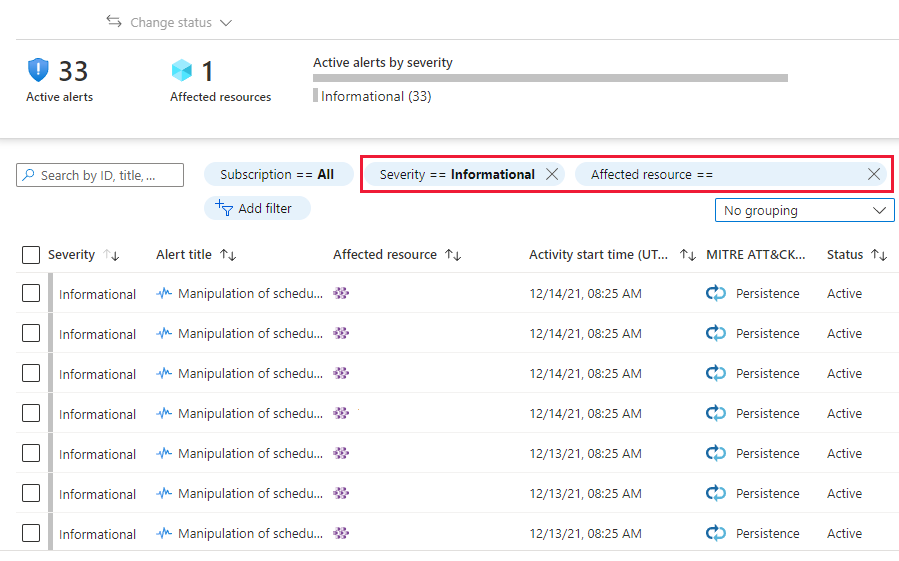This screenshot has height=561, width=899.
Task: Select checkbox of second alert row
Action: (31, 333)
